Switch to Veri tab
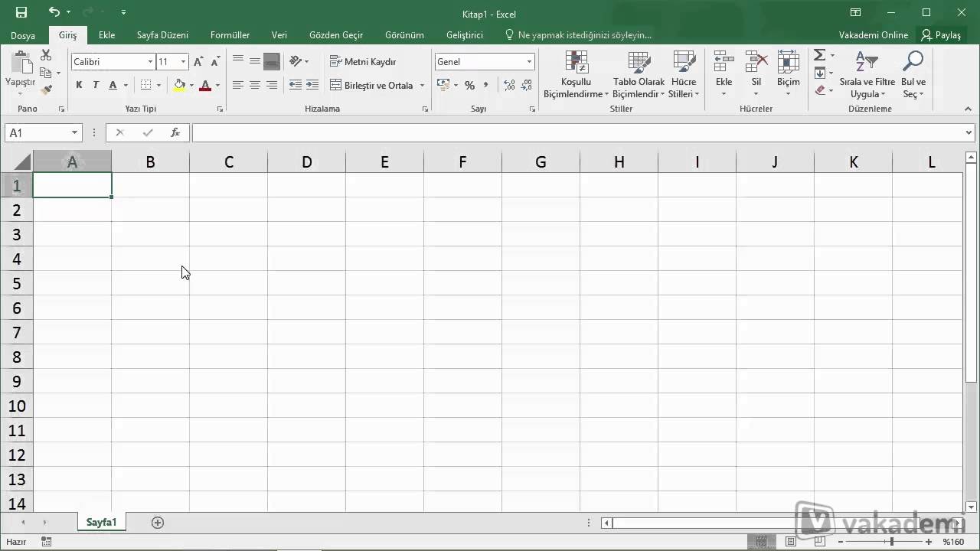This screenshot has height=551, width=980. pos(279,35)
